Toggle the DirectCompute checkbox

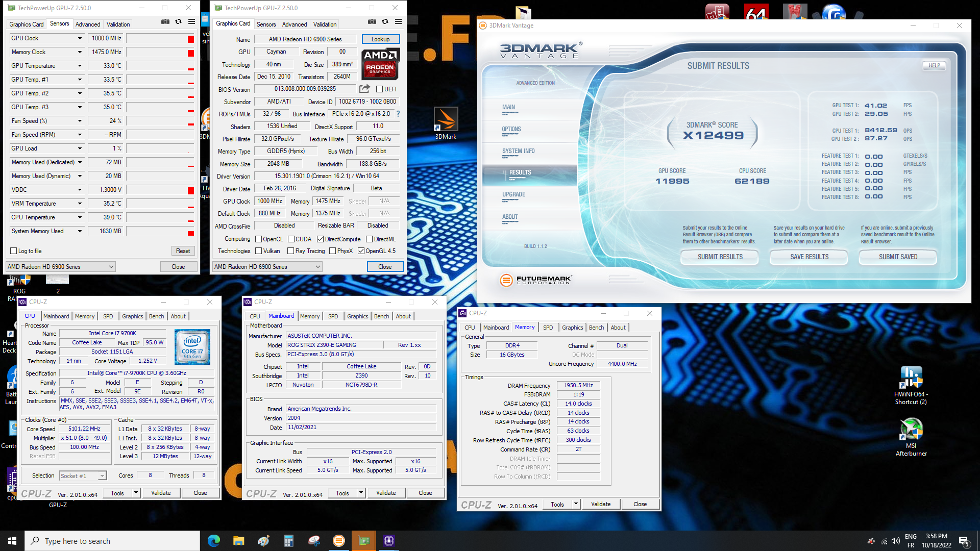(320, 239)
